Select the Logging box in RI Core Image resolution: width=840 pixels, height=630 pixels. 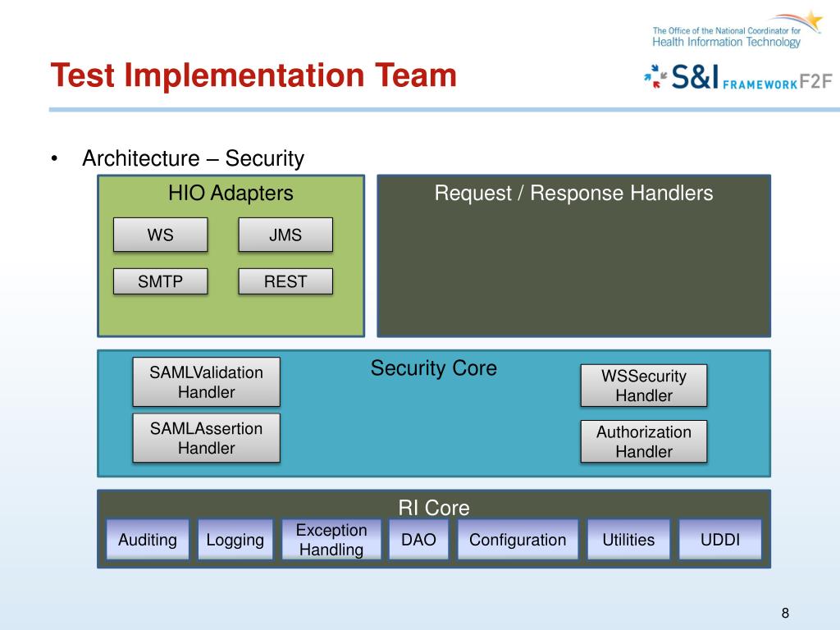tap(235, 540)
